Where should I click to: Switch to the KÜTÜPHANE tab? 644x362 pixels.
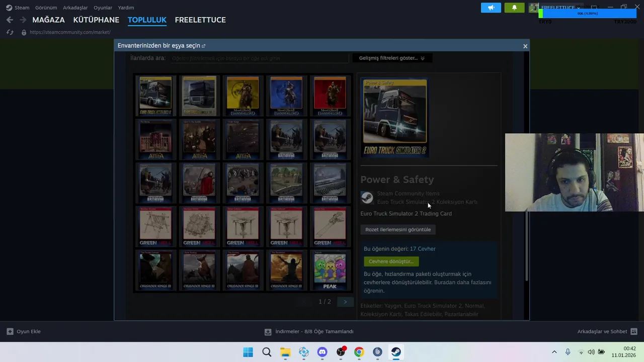pos(96,20)
